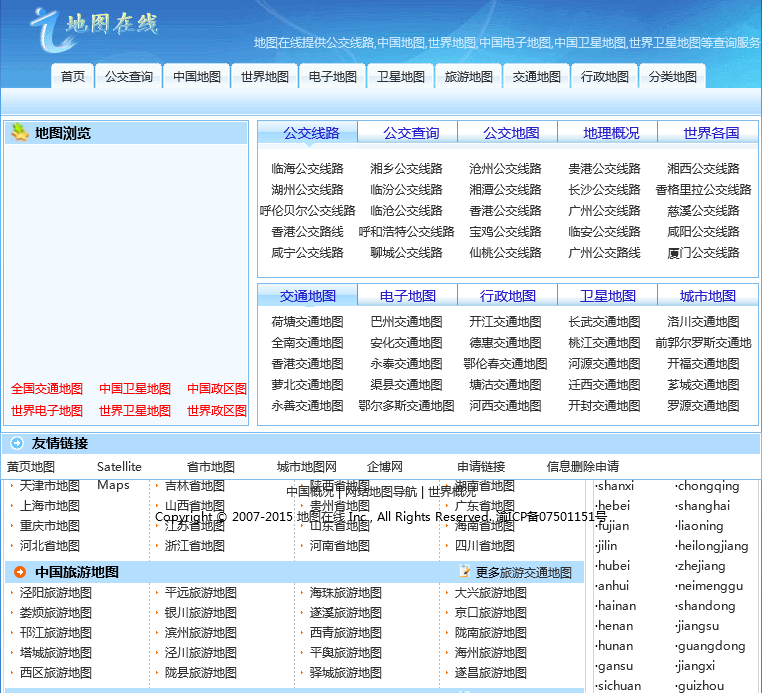The height and width of the screenshot is (693, 762).
Task: Open the 信息删除申请 link
Action: point(582,467)
